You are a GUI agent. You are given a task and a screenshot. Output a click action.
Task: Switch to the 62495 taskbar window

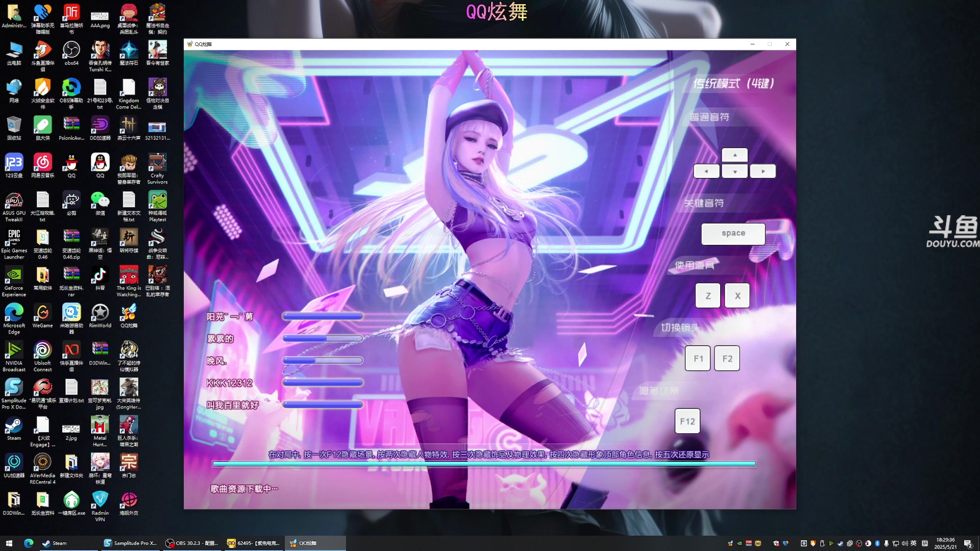pyautogui.click(x=254, y=543)
